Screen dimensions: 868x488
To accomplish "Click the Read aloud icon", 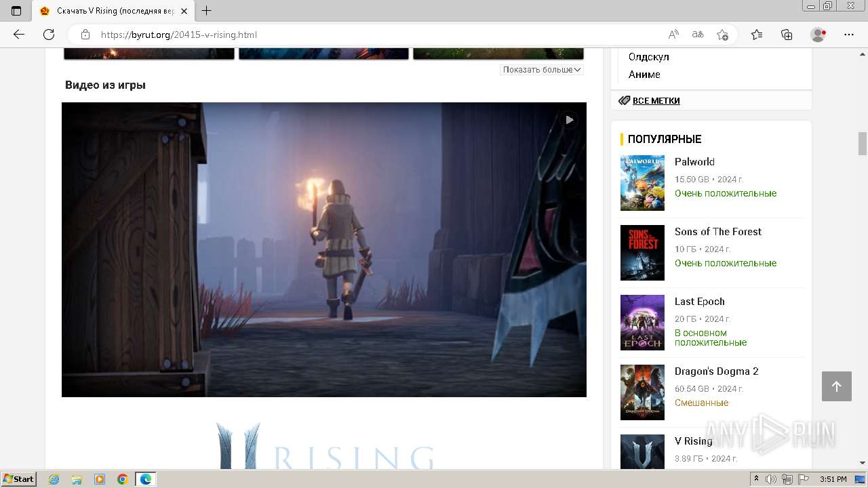I will (x=673, y=35).
